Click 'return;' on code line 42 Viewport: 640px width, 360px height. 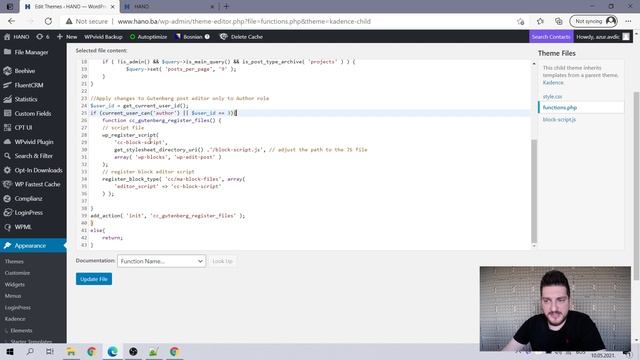click(112, 238)
